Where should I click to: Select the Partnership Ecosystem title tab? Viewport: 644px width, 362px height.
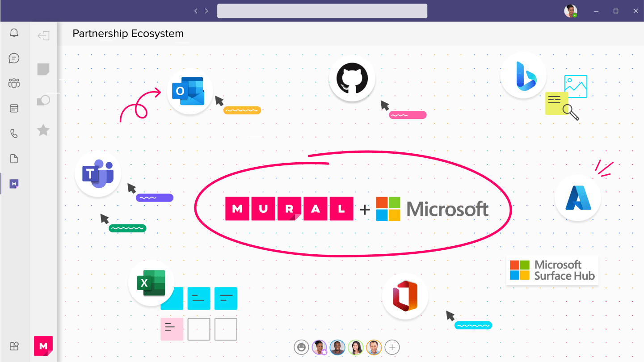tap(128, 34)
